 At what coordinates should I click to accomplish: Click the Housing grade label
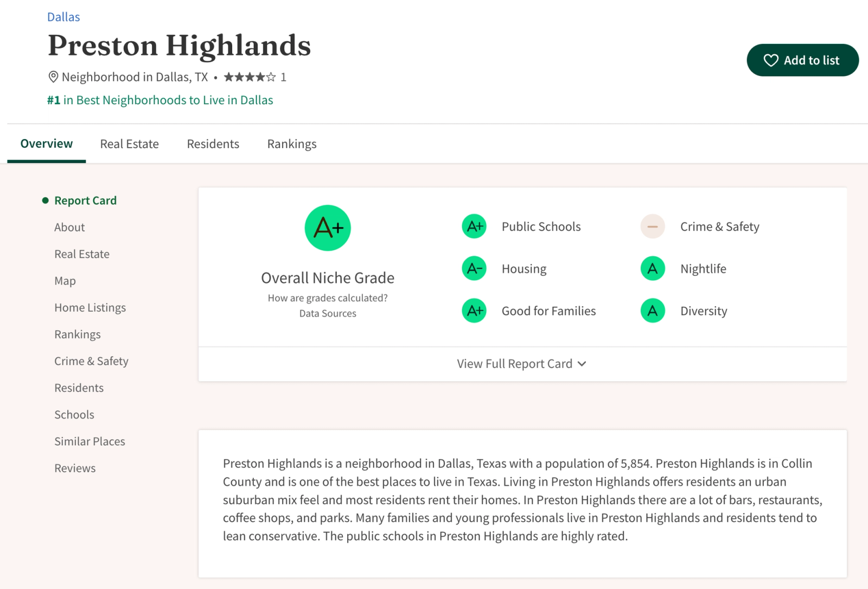point(524,269)
